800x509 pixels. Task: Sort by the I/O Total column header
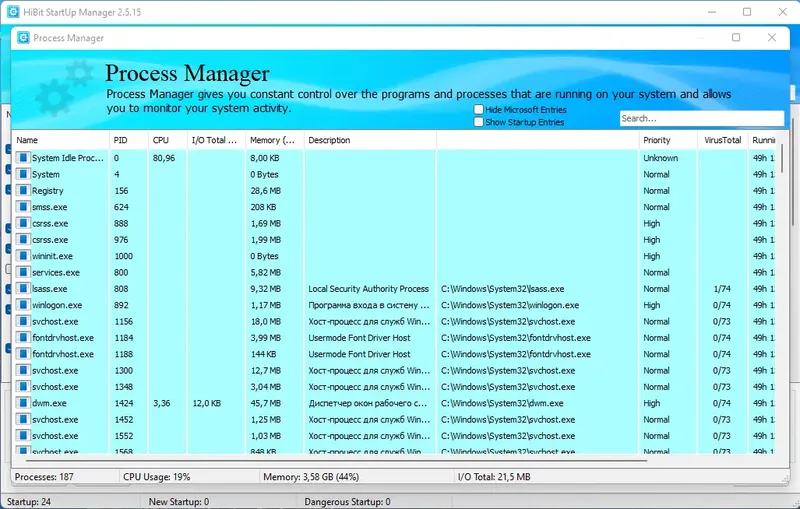click(x=216, y=140)
